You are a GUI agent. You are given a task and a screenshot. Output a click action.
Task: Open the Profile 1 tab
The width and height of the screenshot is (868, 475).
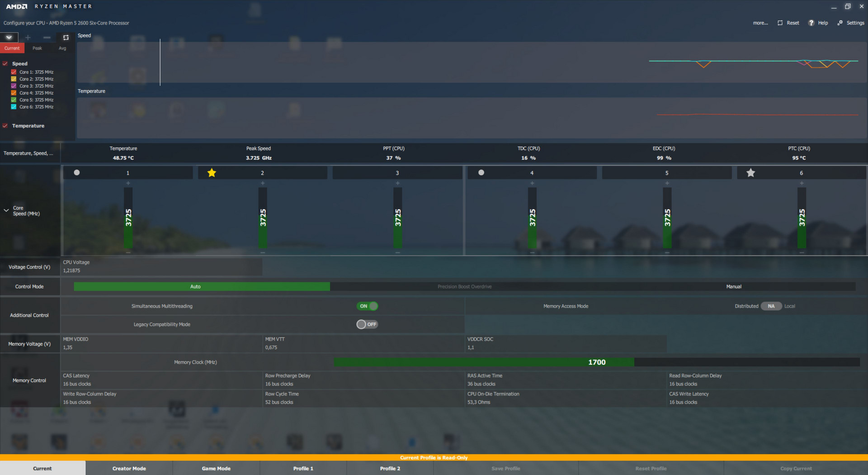[303, 468]
